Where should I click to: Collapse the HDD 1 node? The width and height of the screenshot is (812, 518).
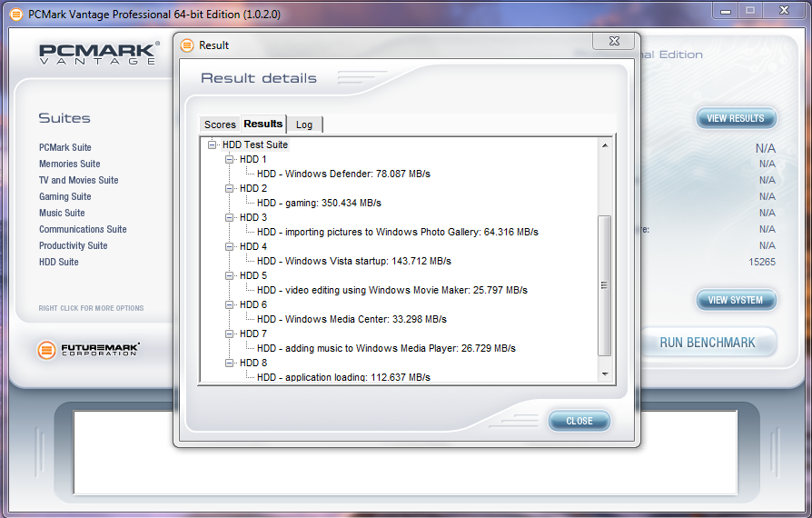(229, 160)
